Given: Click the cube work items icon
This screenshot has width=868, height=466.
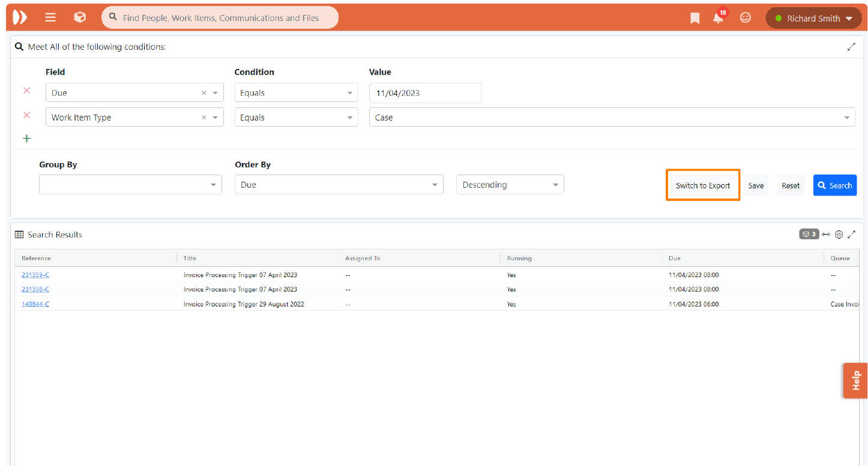Looking at the screenshot, I should click(x=80, y=18).
